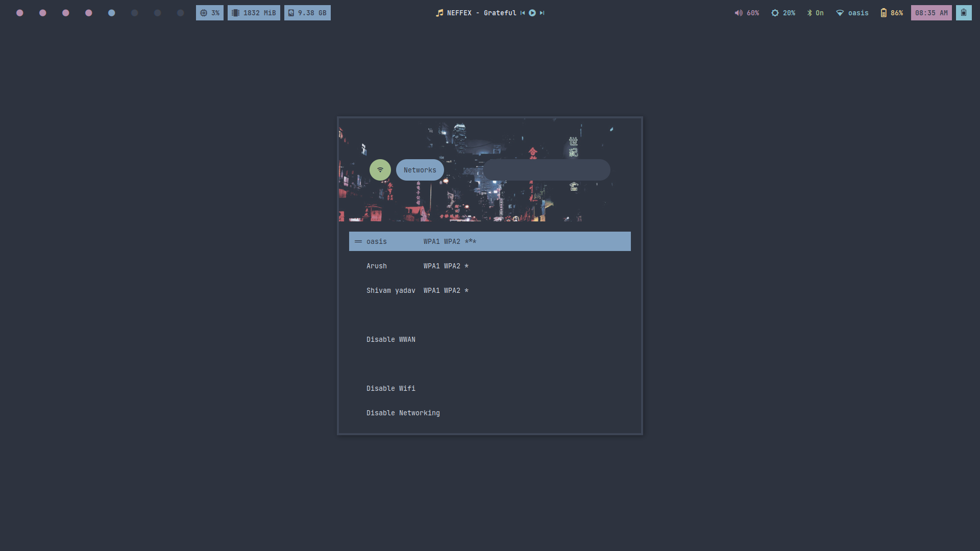Switch to the blue active workspace dot
The image size is (980, 551).
tap(111, 13)
